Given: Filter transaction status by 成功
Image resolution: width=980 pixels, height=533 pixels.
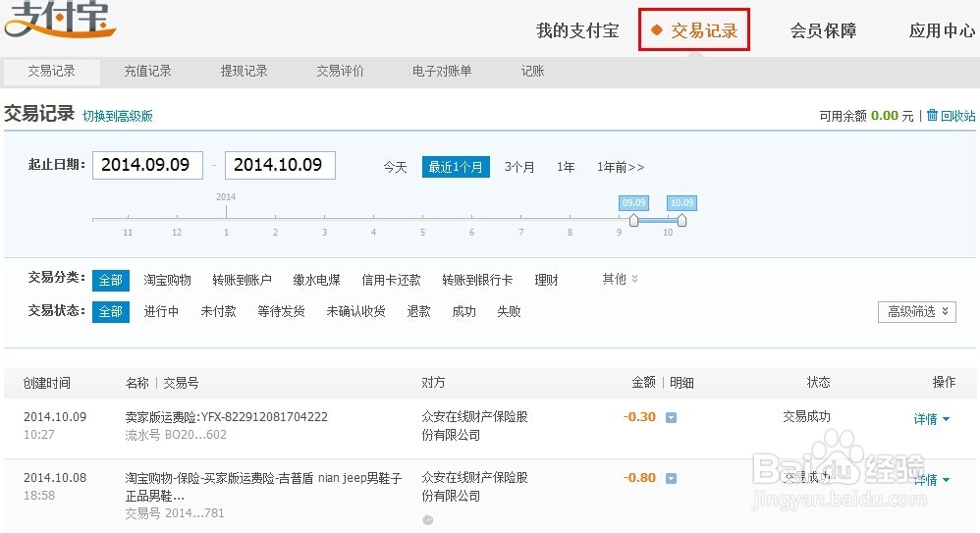Looking at the screenshot, I should click(x=463, y=311).
